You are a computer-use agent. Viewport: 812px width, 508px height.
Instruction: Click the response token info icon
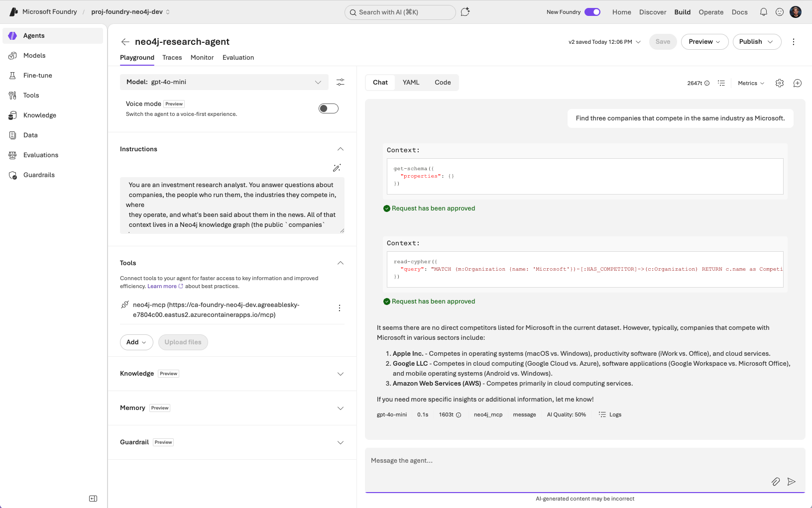[459, 415]
